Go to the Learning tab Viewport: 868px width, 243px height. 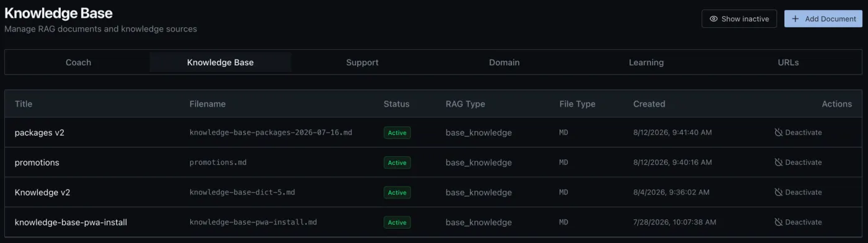click(x=646, y=62)
